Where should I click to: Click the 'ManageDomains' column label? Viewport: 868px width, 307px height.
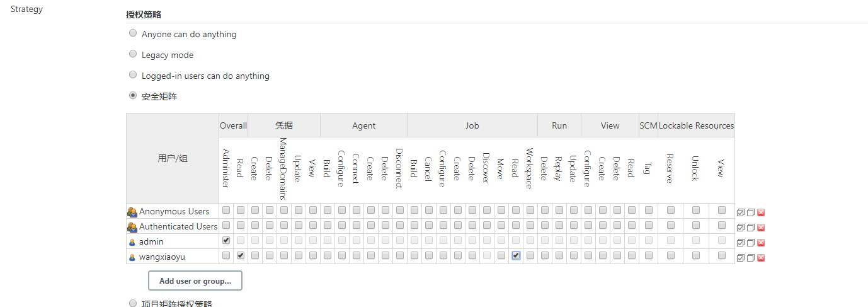point(283,170)
